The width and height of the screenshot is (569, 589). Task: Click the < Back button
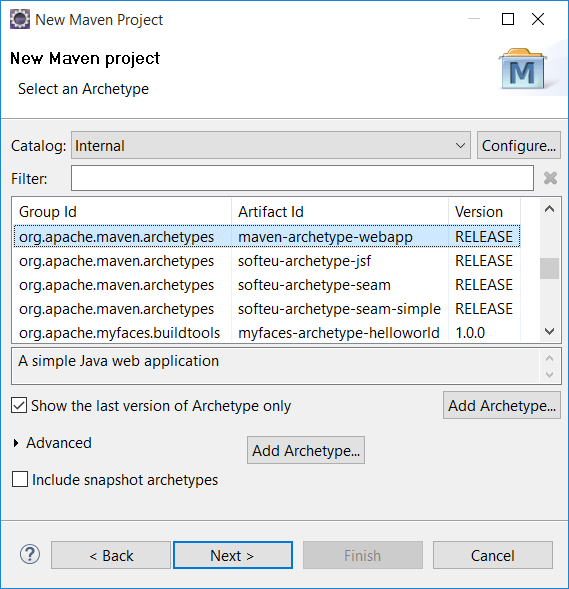pos(111,555)
